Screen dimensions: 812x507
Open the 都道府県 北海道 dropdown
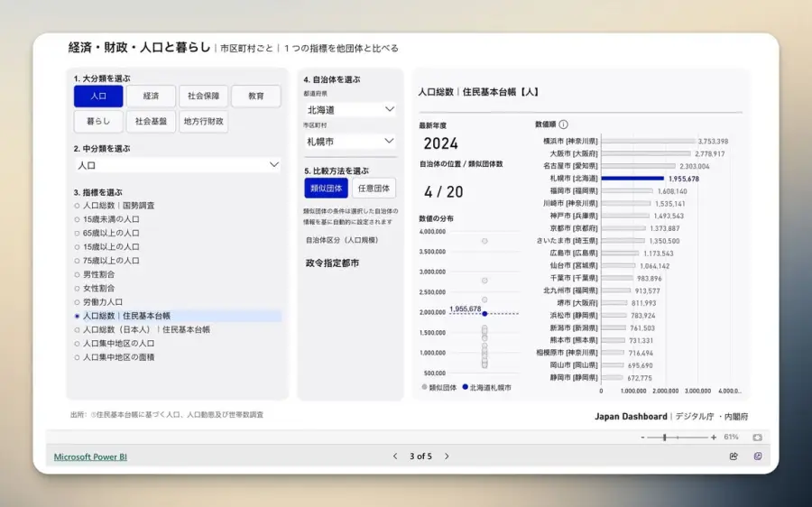point(351,110)
